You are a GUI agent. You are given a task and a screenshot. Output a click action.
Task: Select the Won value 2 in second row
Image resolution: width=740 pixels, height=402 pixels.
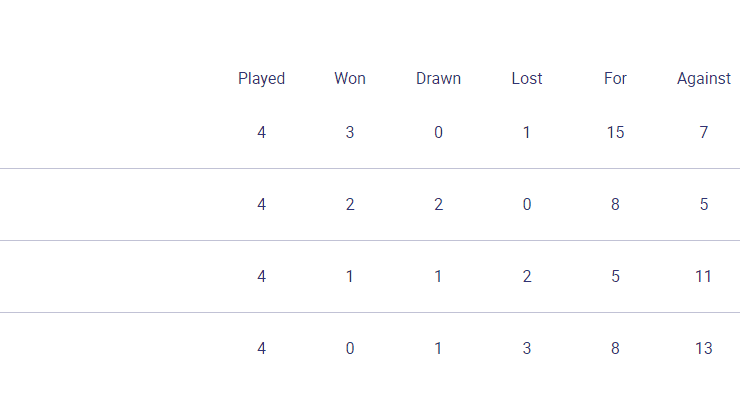[x=350, y=204]
